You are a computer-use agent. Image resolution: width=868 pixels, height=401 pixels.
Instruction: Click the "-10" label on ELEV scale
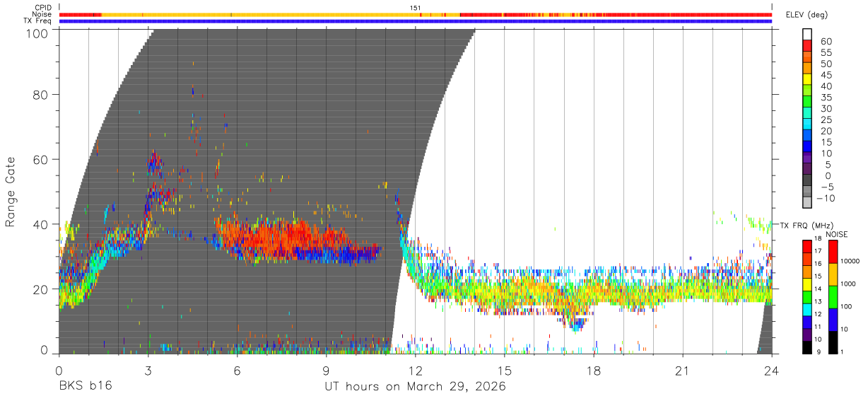[x=826, y=198]
